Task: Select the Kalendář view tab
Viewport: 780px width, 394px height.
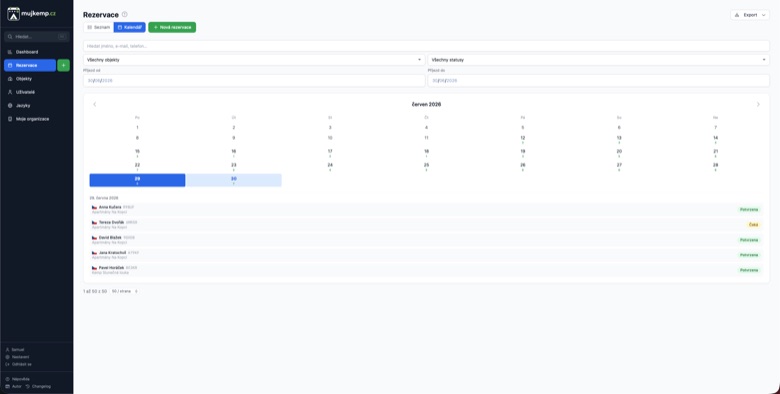Action: click(129, 27)
